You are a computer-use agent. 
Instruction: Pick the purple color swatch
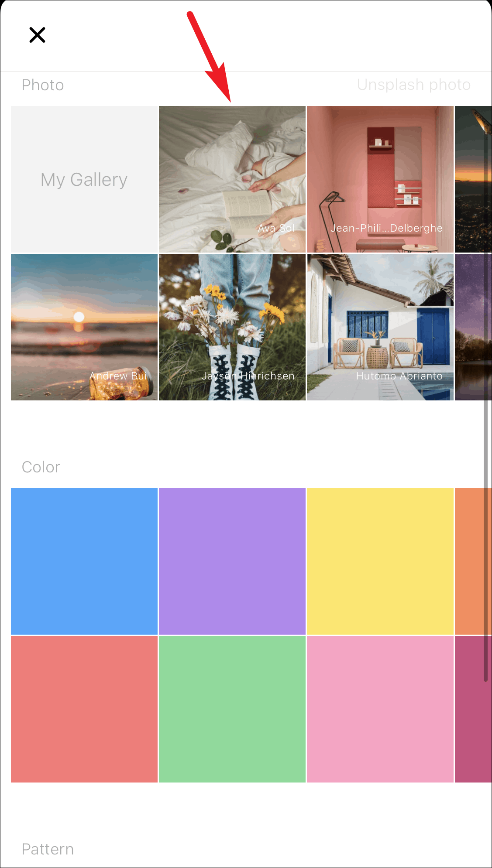click(x=232, y=561)
